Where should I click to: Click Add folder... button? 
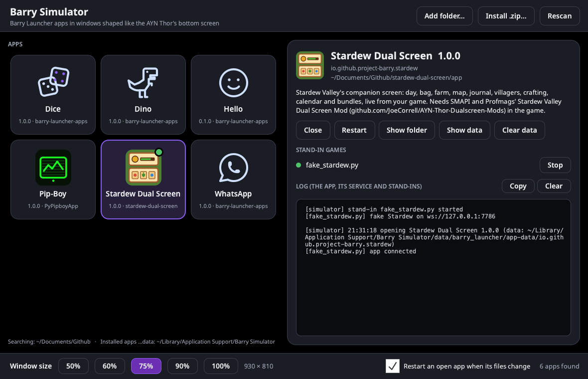click(x=444, y=16)
